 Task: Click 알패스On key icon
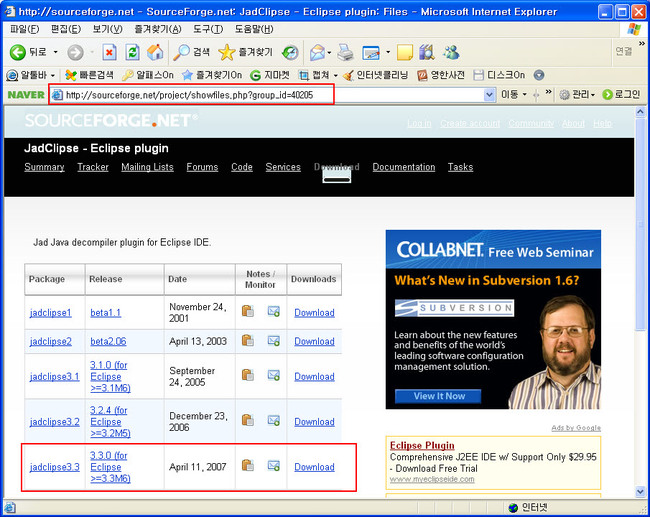click(x=148, y=75)
